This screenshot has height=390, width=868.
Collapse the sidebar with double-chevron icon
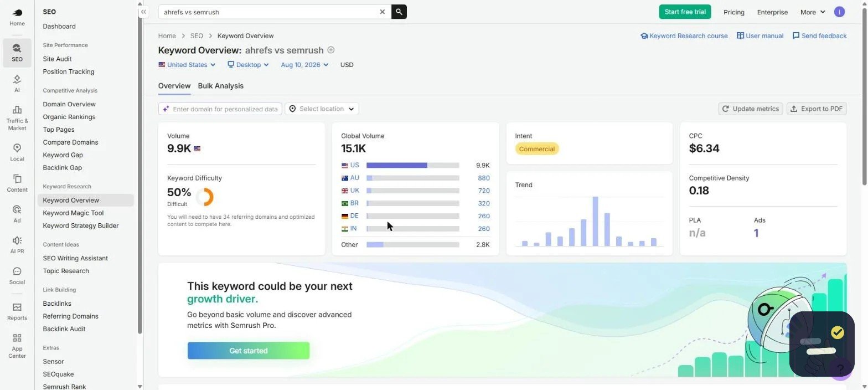pyautogui.click(x=143, y=12)
